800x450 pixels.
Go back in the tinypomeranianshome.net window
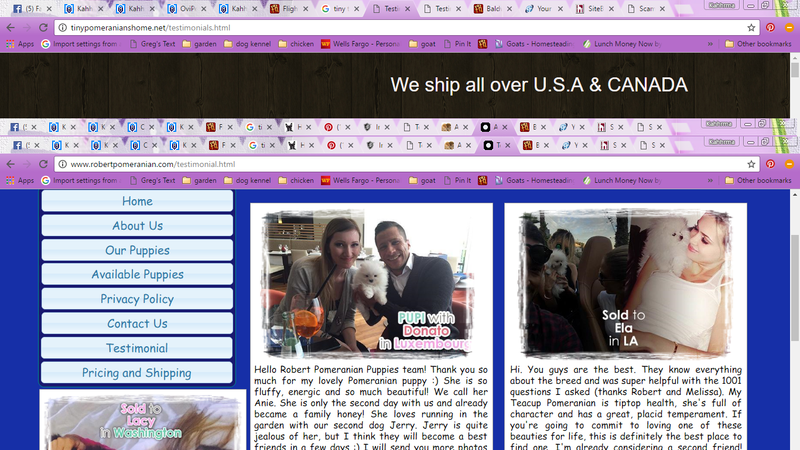[x=9, y=27]
